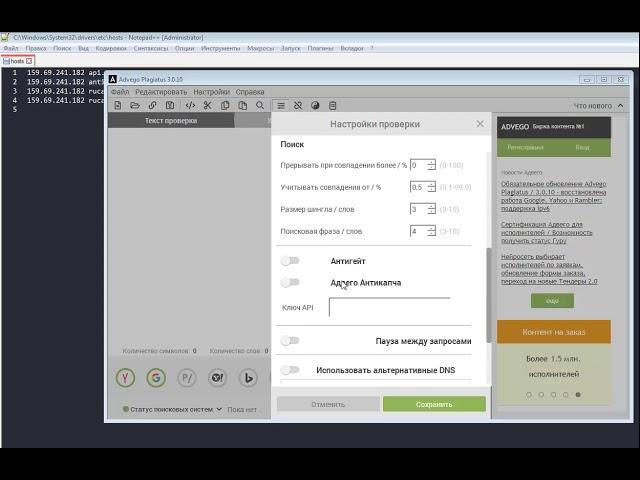Click the open folder icon in Plagiatus toolbar

[x=135, y=105]
